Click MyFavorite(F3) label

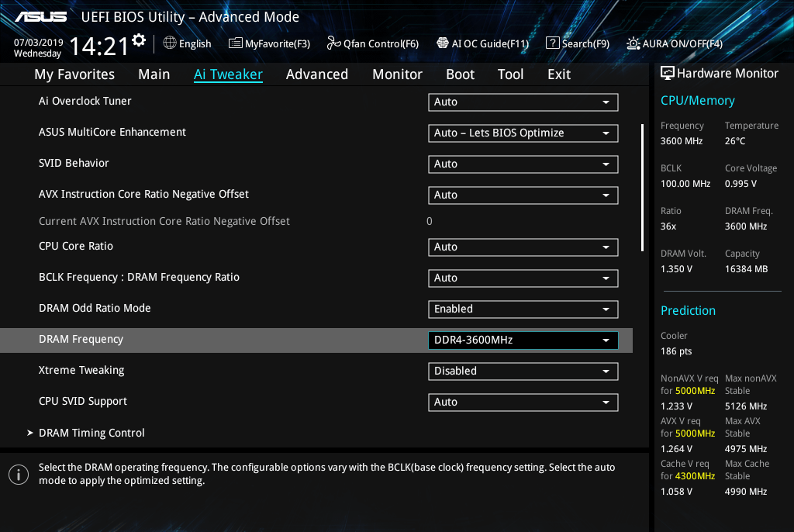pos(278,43)
